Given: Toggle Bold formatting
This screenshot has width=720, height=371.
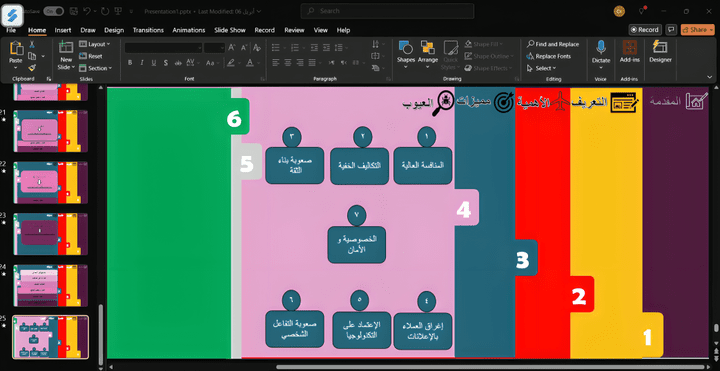Looking at the screenshot, I should pyautogui.click(x=130, y=63).
